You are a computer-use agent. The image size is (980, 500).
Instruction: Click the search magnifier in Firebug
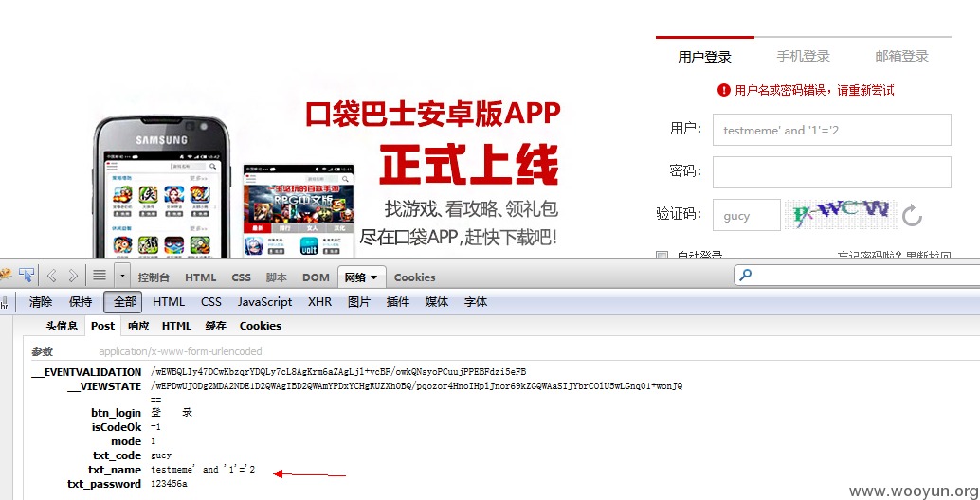[746, 276]
